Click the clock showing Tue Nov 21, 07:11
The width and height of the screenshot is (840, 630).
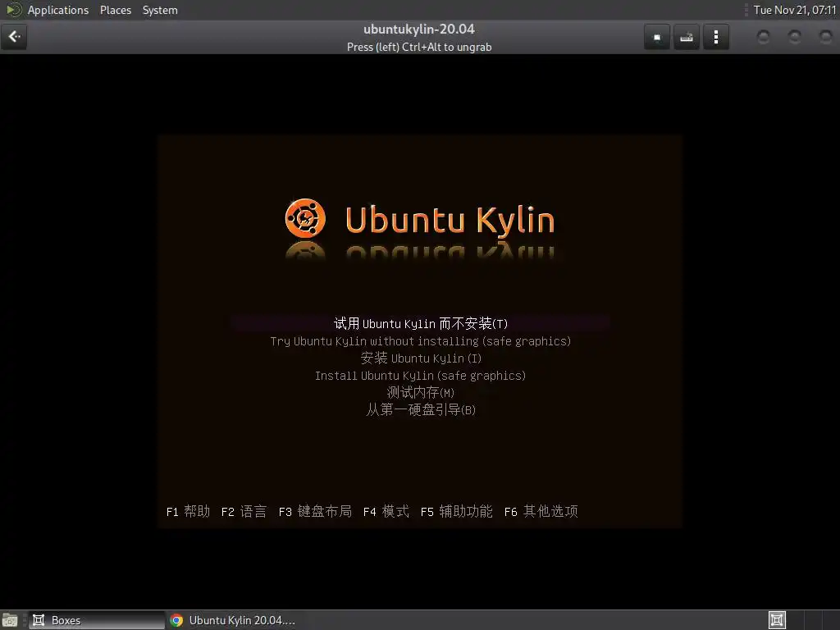tap(794, 10)
